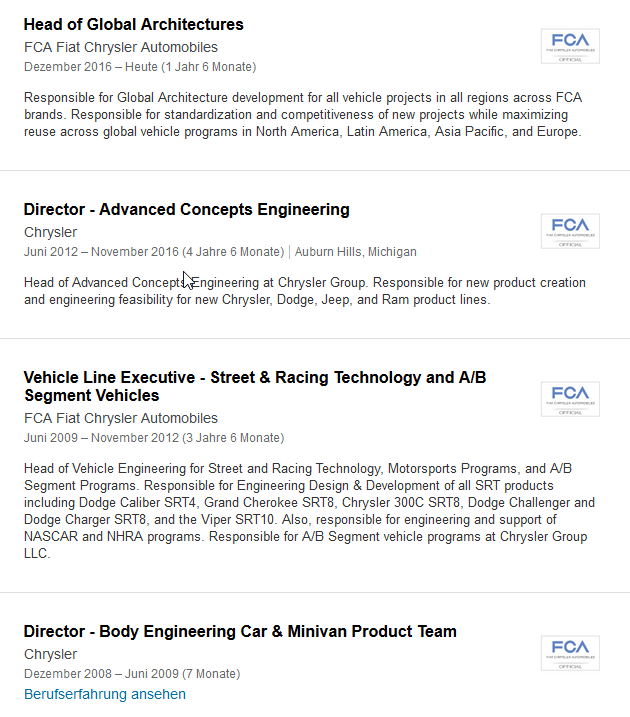Select the FCA logo beside Body Engineering Director
Image resolution: width=630 pixels, height=717 pixels.
(570, 653)
